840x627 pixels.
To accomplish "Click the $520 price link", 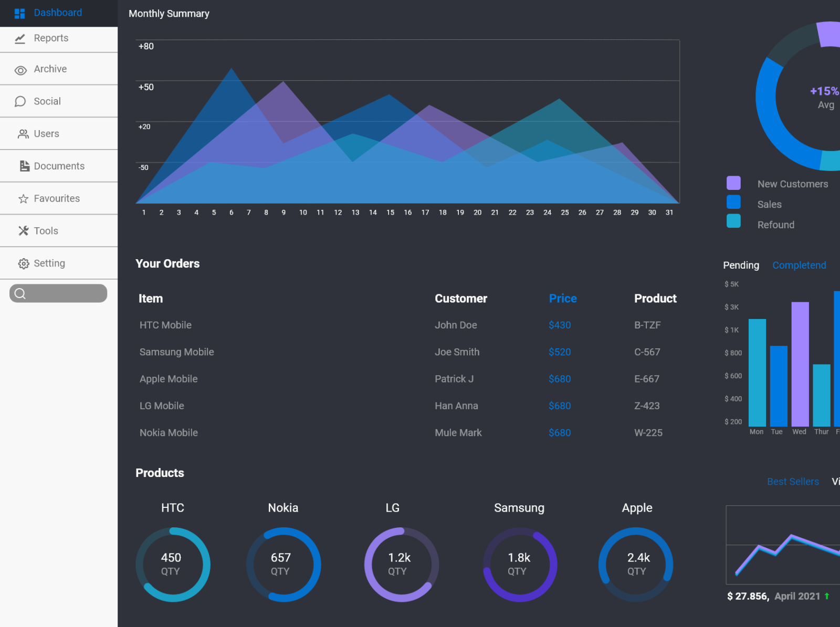I will pos(560,352).
